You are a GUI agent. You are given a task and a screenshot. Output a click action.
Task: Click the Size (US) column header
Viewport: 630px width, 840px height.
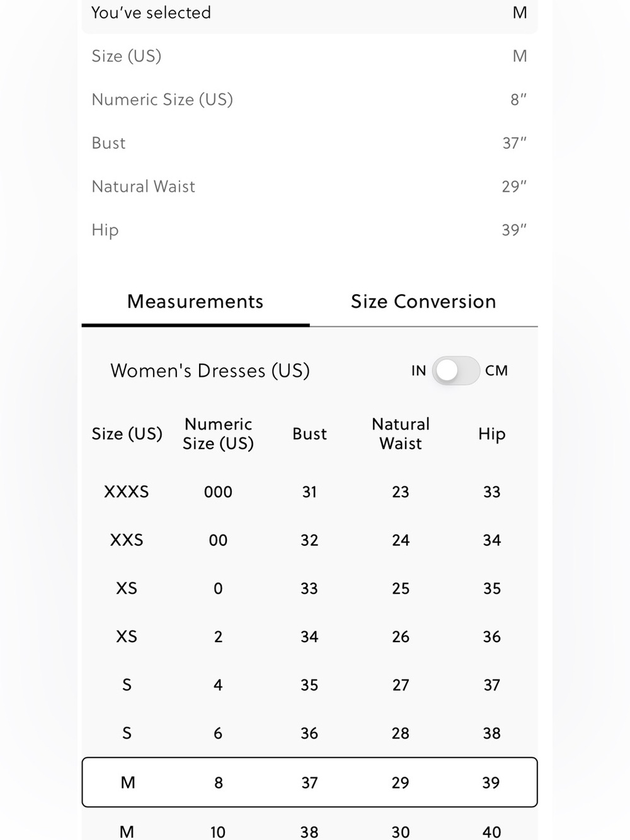(127, 434)
